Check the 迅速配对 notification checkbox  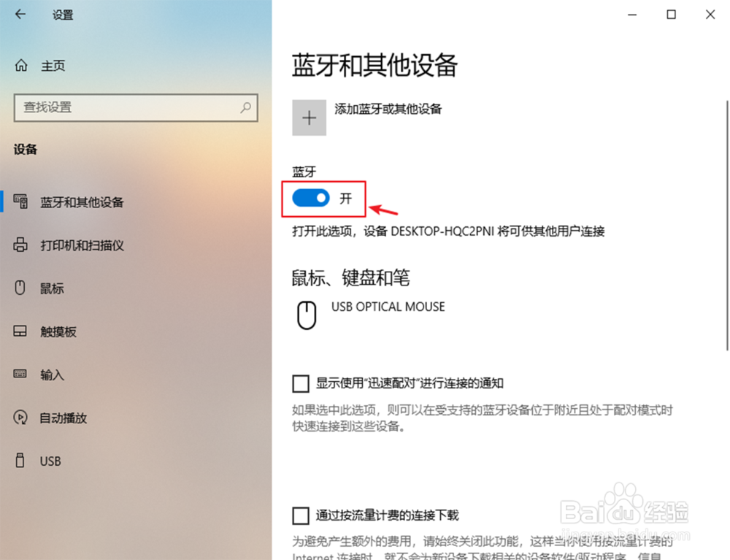click(x=301, y=383)
